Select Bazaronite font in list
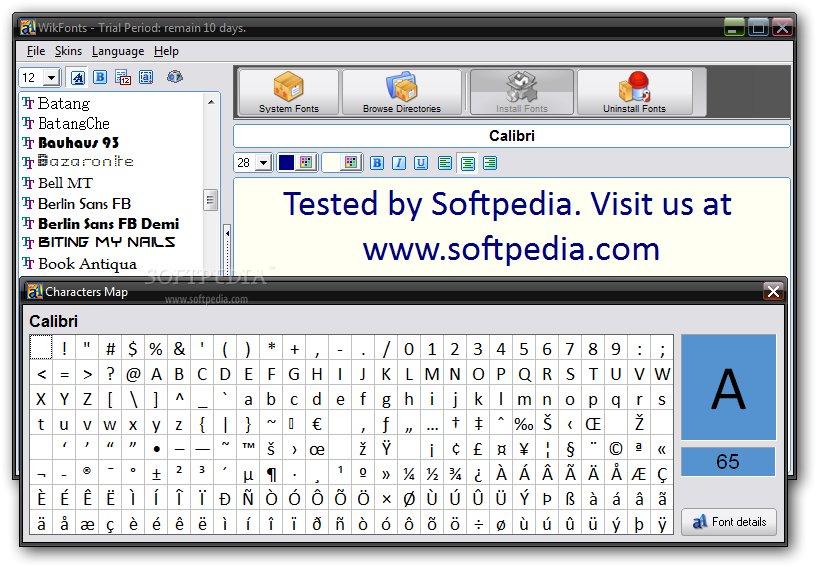The height and width of the screenshot is (567, 817). point(86,162)
